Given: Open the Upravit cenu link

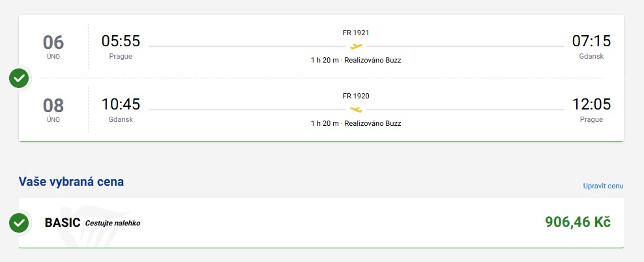Looking at the screenshot, I should click(603, 186).
